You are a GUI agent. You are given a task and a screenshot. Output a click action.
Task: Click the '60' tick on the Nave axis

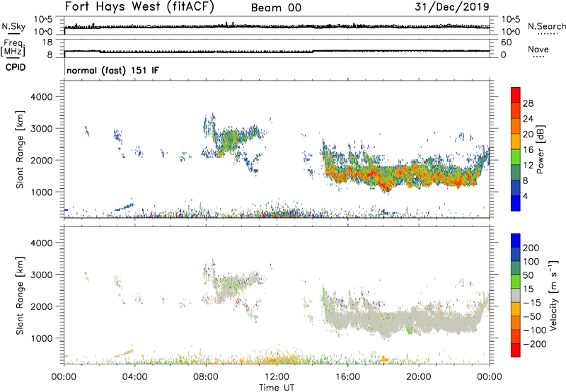(506, 42)
